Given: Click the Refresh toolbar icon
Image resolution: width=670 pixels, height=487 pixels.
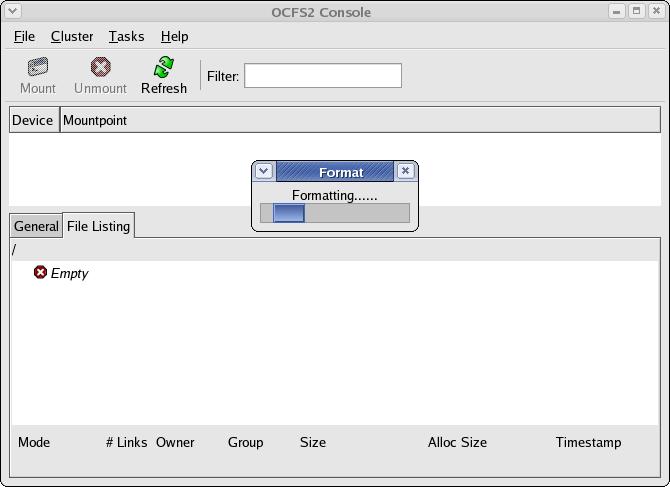Looking at the screenshot, I should point(164,67).
